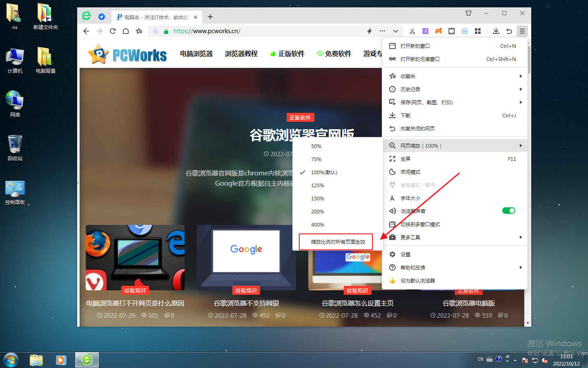
Task: Click 设为默认浏览器 menu item
Action: click(x=455, y=280)
